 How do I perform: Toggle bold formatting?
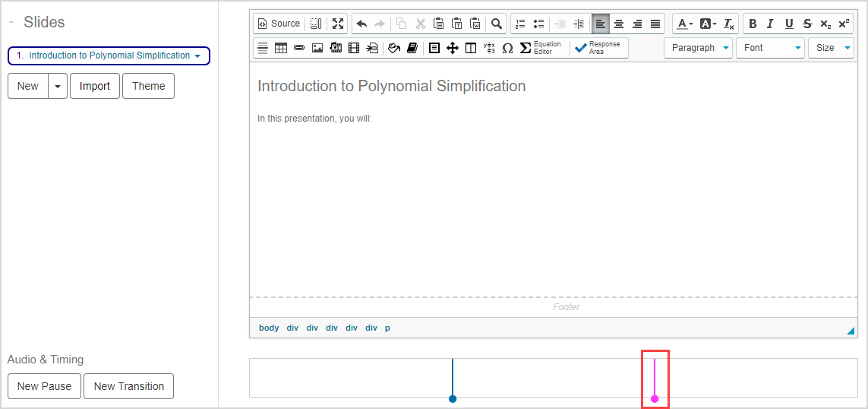coord(753,24)
